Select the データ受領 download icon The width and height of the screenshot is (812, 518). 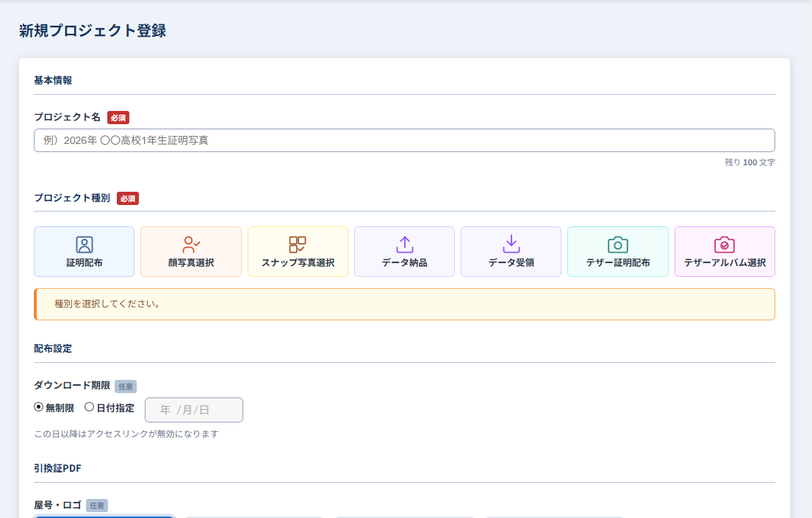[x=511, y=245]
